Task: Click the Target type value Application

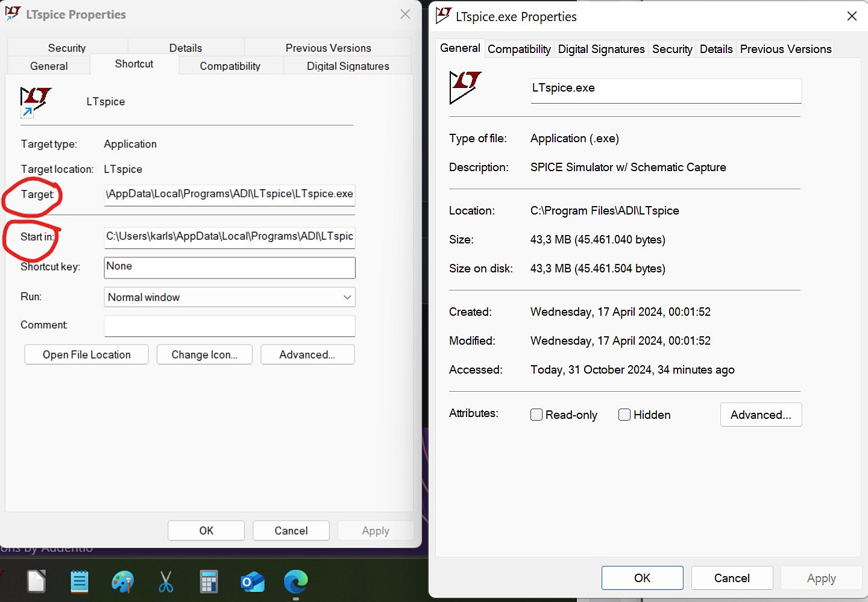Action: 130,144
